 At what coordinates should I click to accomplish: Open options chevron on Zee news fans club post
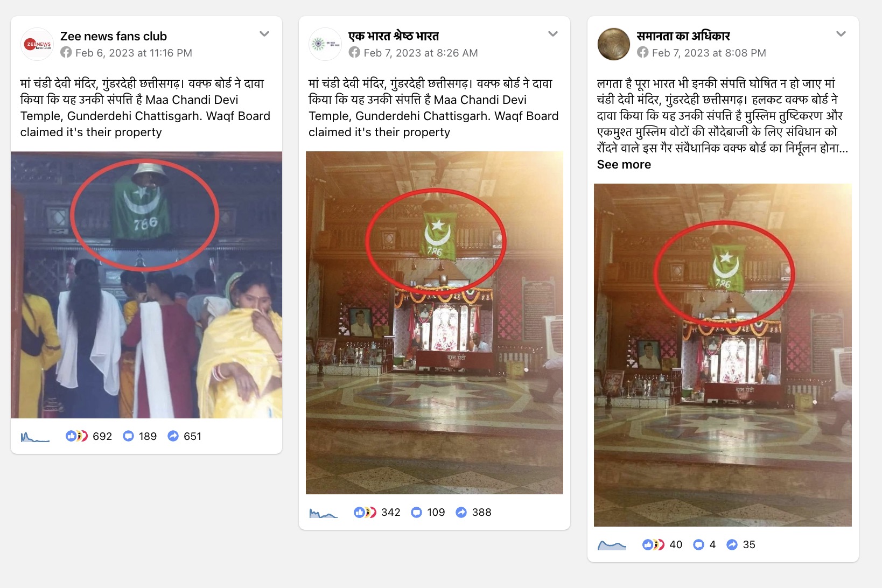point(264,34)
